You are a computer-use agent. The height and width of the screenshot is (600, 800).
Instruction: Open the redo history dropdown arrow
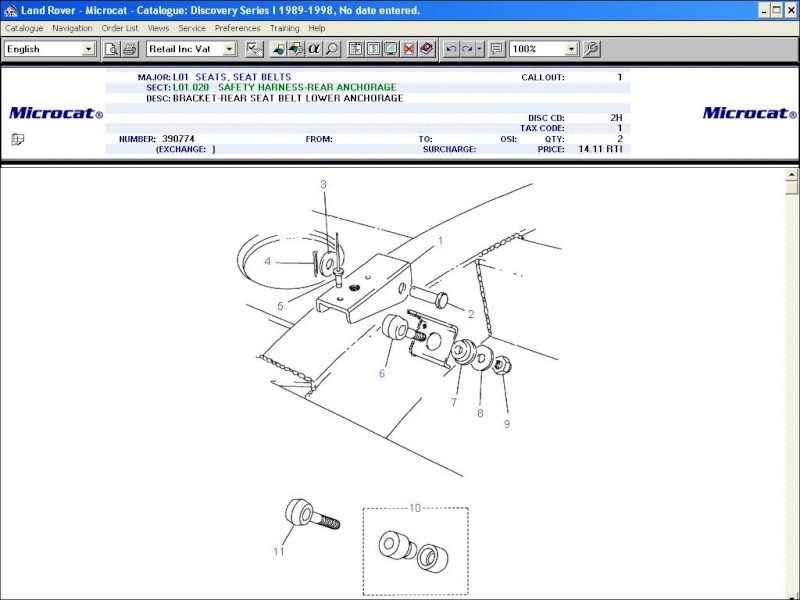[x=479, y=49]
